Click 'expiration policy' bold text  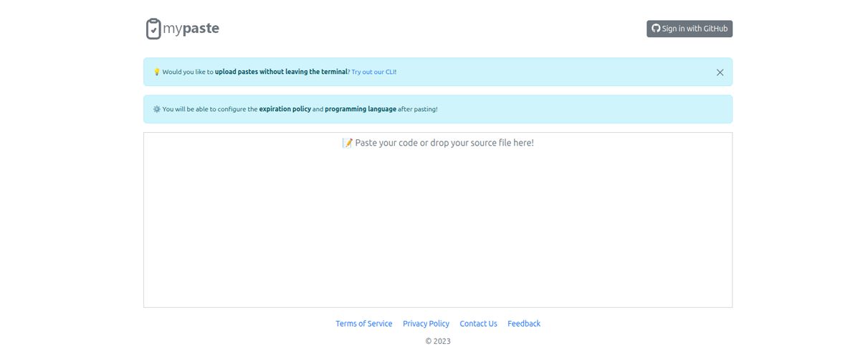click(285, 109)
